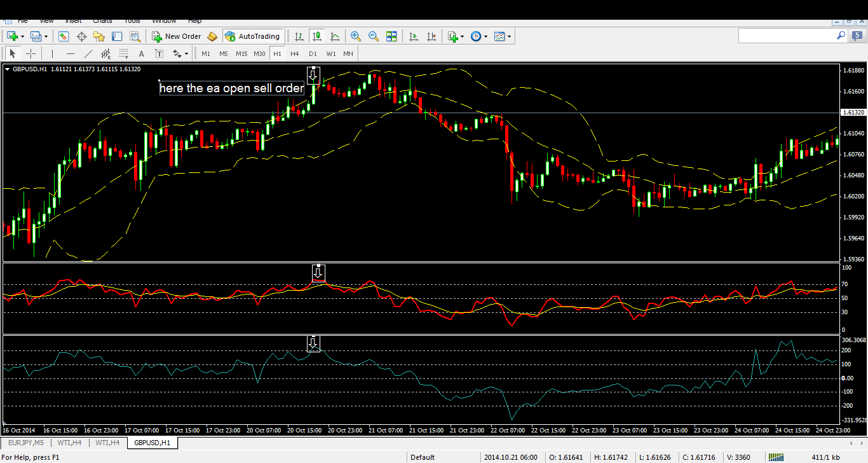Switch chart to bar chart mode
868x463 pixels.
pyautogui.click(x=299, y=36)
